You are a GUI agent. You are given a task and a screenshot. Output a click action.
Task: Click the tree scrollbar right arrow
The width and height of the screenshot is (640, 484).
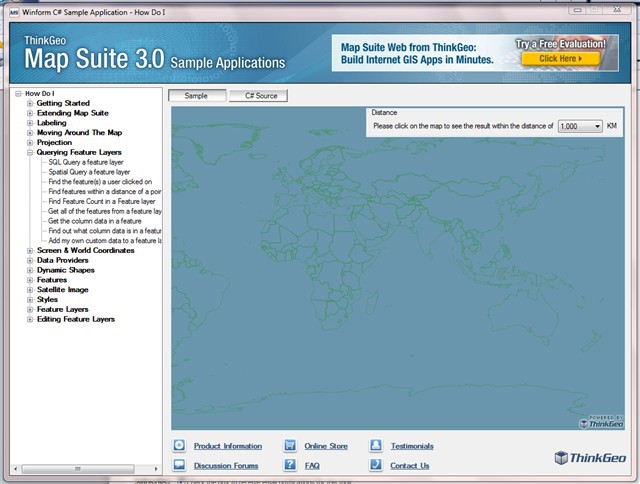click(x=156, y=468)
